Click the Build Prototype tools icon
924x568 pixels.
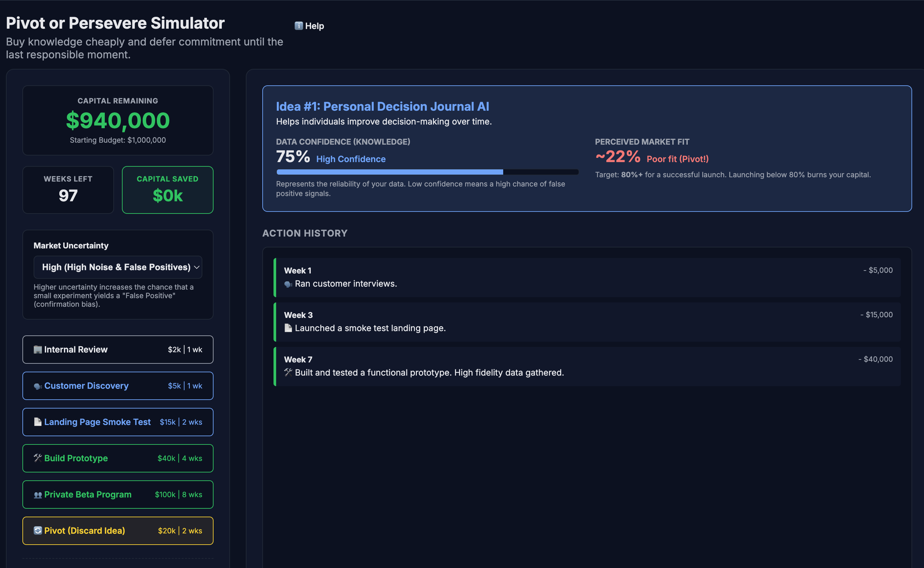coord(38,458)
